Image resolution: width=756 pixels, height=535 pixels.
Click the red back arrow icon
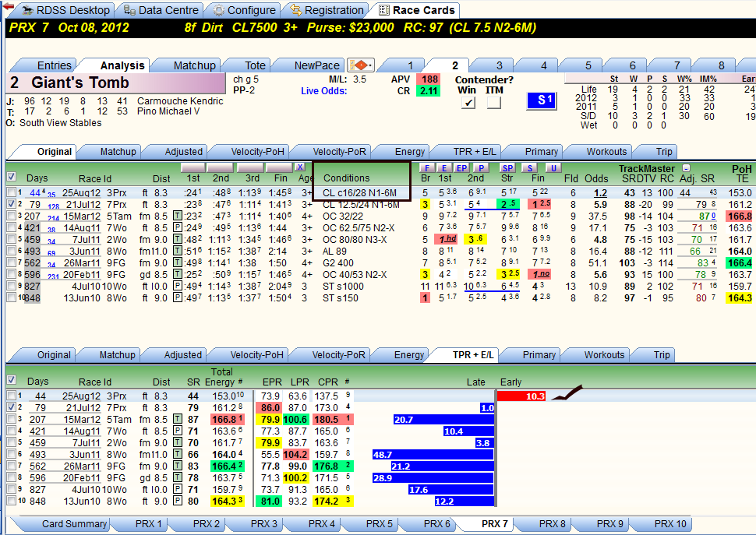tap(9, 7)
